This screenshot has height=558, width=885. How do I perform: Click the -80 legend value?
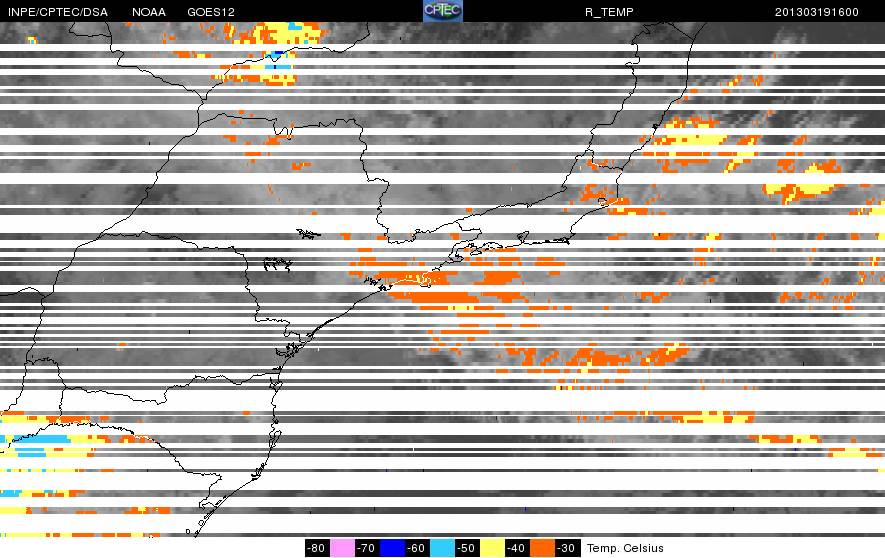[x=317, y=548]
